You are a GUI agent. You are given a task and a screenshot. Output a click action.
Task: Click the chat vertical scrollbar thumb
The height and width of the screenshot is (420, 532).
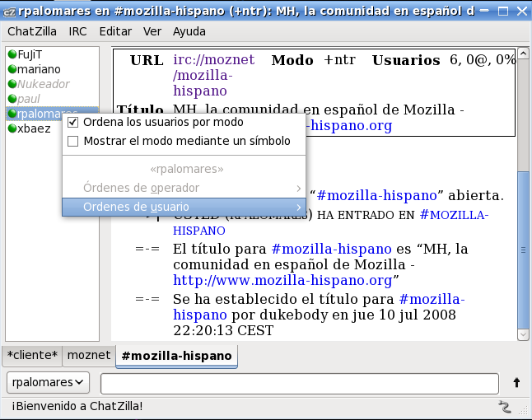523,250
